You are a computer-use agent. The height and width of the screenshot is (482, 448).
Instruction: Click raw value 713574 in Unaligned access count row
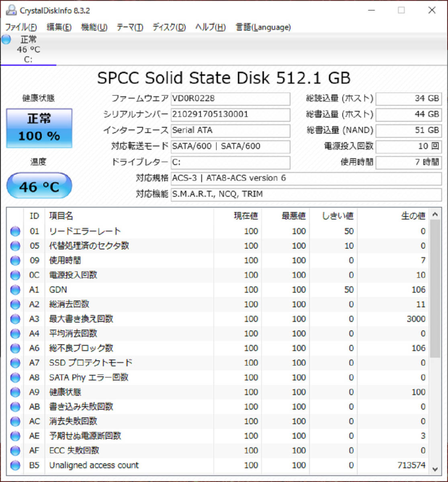411,465
